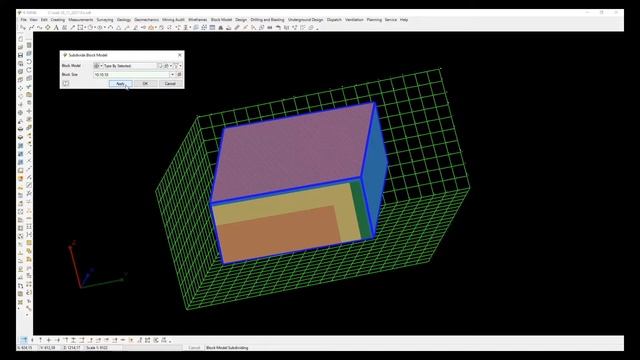Click 'Block Model Subdividing' status bar text

(x=227, y=348)
